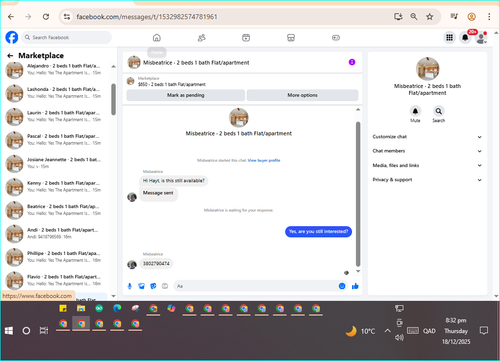Click the Marketplace listing thumbnail under header
This screenshot has height=361, width=500.
tap(131, 81)
